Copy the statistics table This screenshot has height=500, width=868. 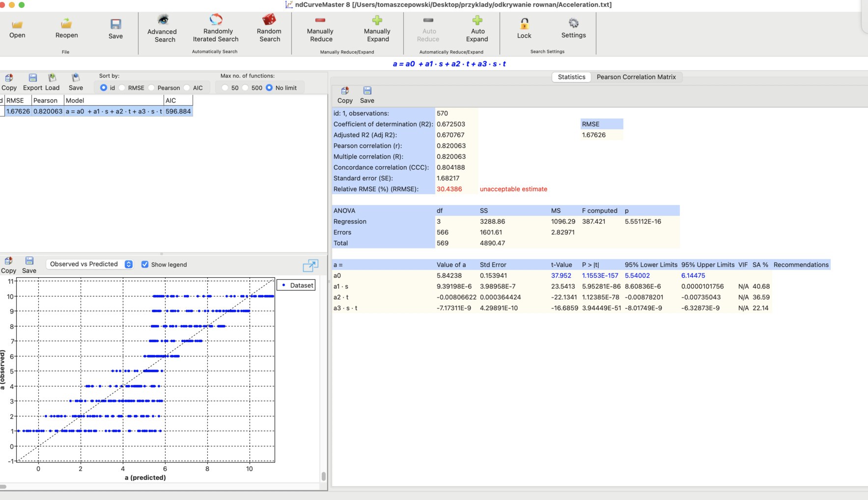point(345,94)
